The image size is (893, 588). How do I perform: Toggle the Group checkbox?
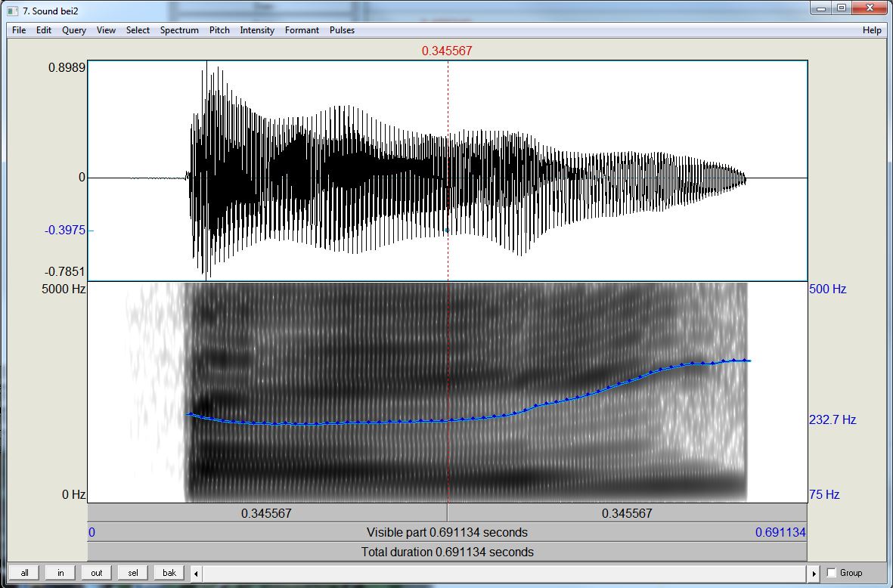[x=832, y=573]
